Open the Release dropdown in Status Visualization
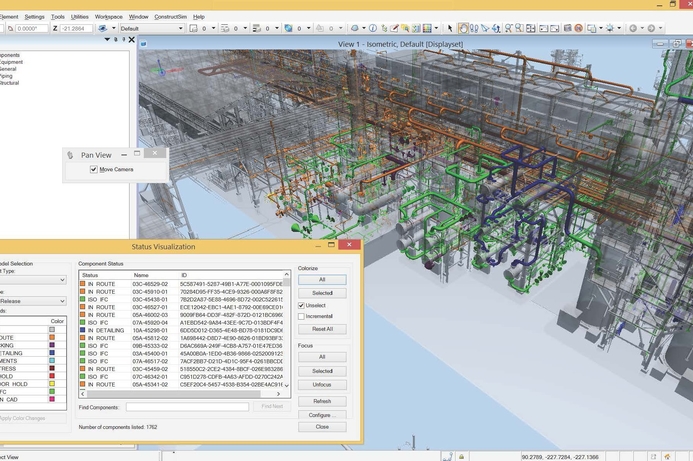Image resolution: width=693 pixels, height=461 pixels. [x=33, y=301]
